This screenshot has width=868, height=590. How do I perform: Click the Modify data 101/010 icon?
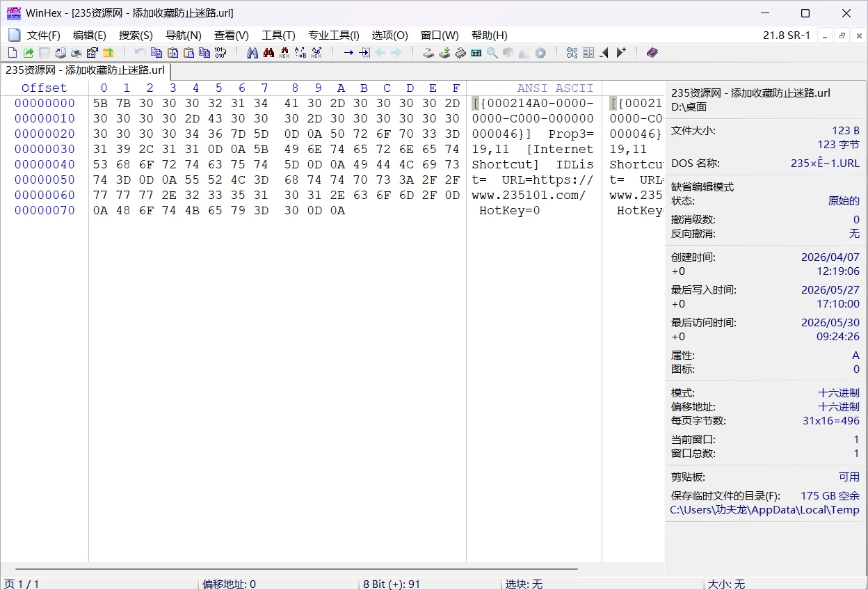coord(220,53)
